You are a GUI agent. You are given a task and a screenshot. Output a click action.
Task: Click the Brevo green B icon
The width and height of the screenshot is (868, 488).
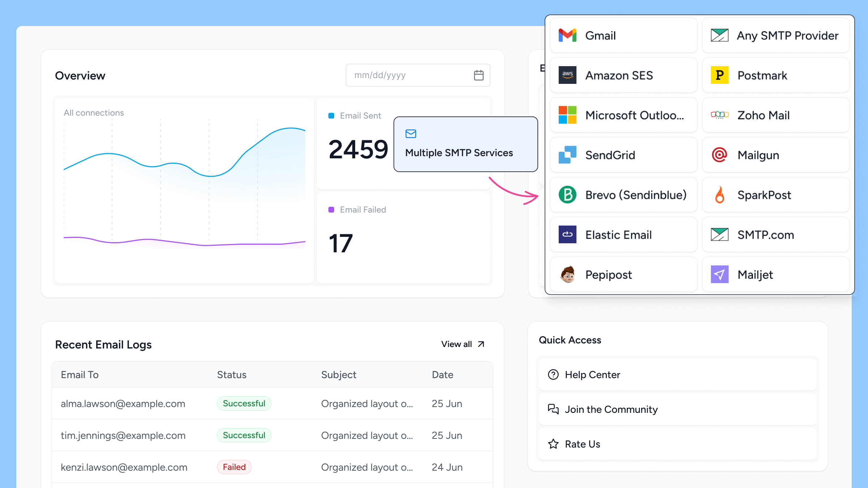567,194
